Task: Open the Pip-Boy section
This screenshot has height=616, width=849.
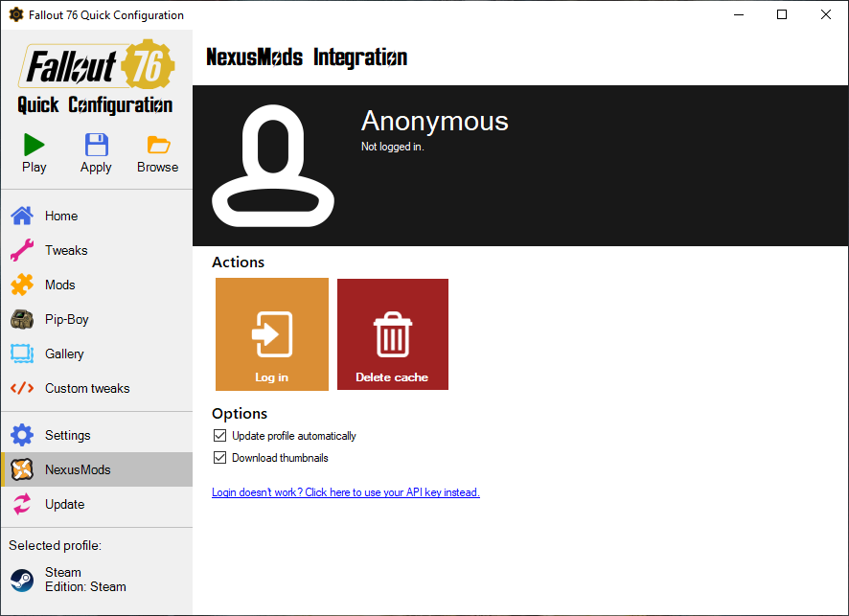Action: [97, 319]
